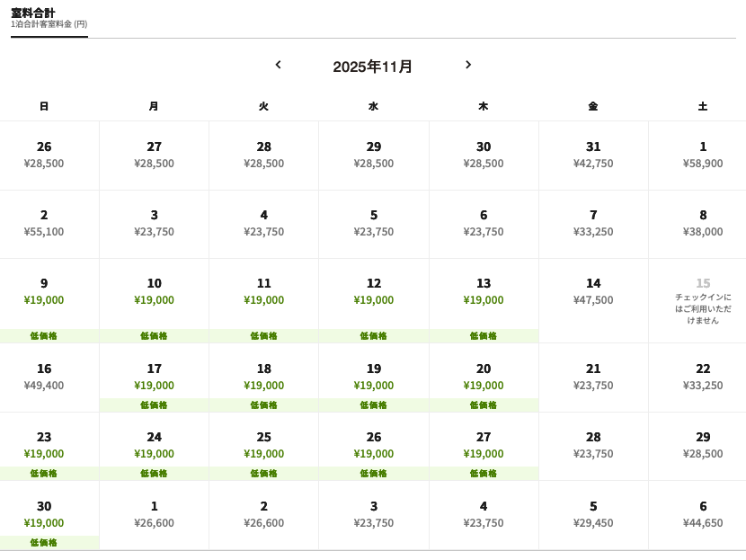Choose November 7 at ¥33,250
Image resolution: width=746 pixels, height=560 pixels.
point(592,223)
